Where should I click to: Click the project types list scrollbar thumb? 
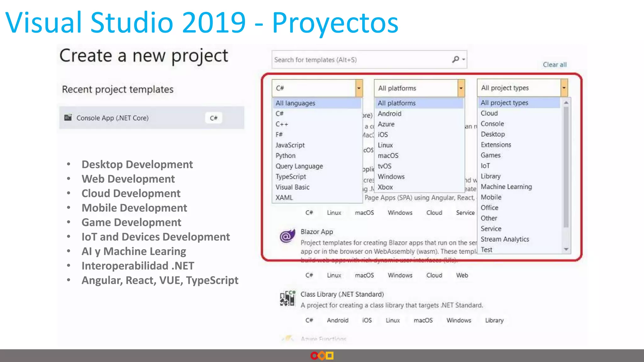pyautogui.click(x=566, y=167)
